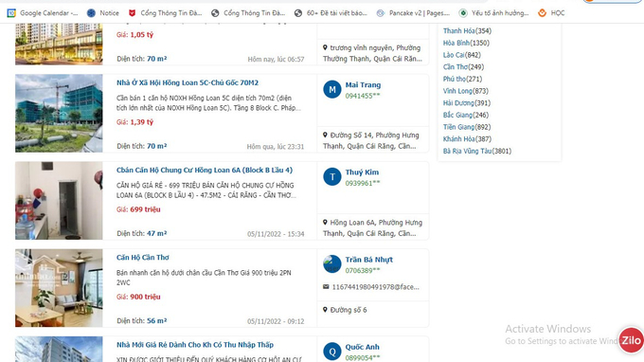This screenshot has width=644, height=362.
Task: Open the Notice bookmark
Action: pos(102,13)
